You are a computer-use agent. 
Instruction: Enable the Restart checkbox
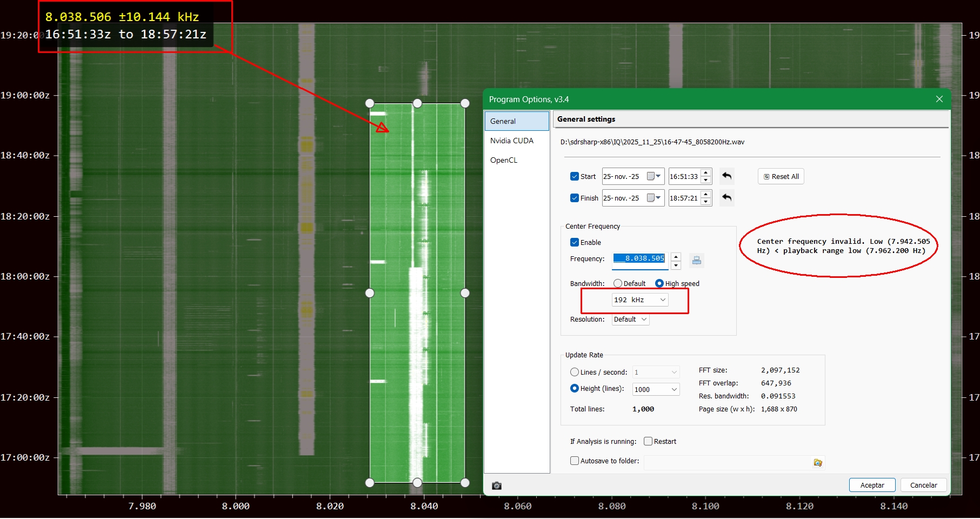click(648, 441)
